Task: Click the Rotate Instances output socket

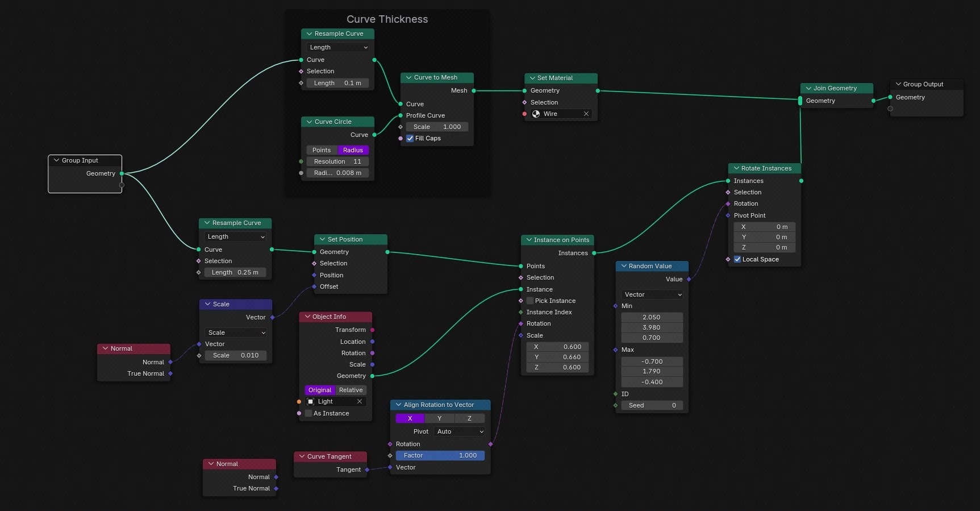Action: pyautogui.click(x=801, y=181)
